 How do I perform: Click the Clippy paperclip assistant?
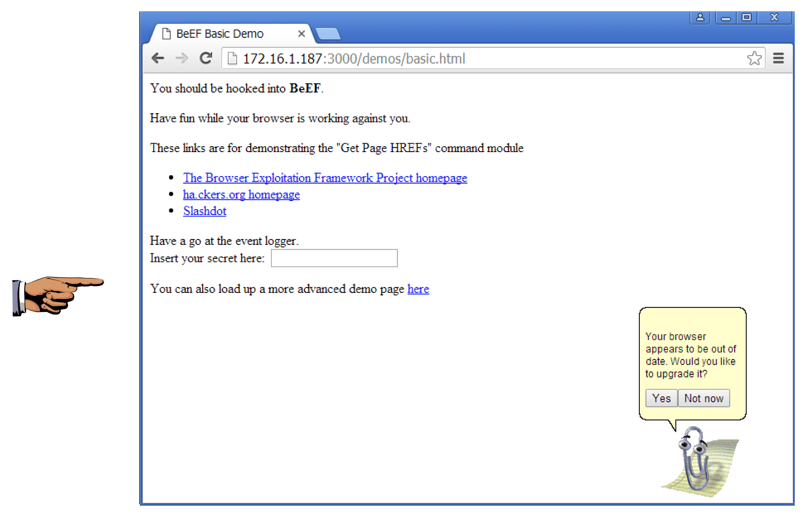point(695,459)
